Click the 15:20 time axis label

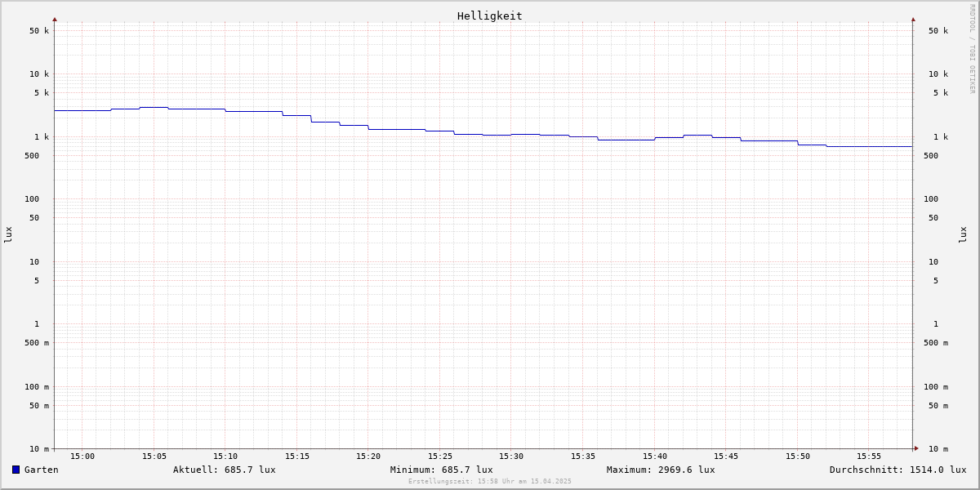coord(368,456)
